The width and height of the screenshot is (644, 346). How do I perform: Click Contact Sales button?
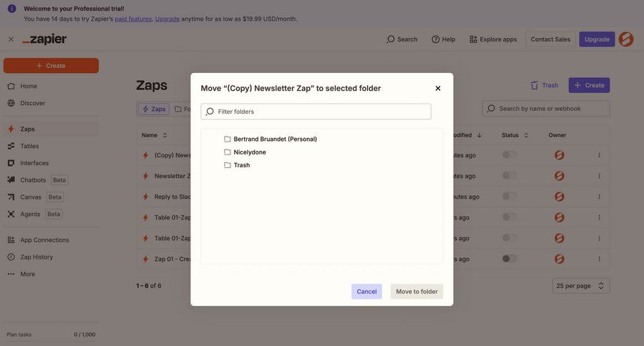[x=550, y=39]
